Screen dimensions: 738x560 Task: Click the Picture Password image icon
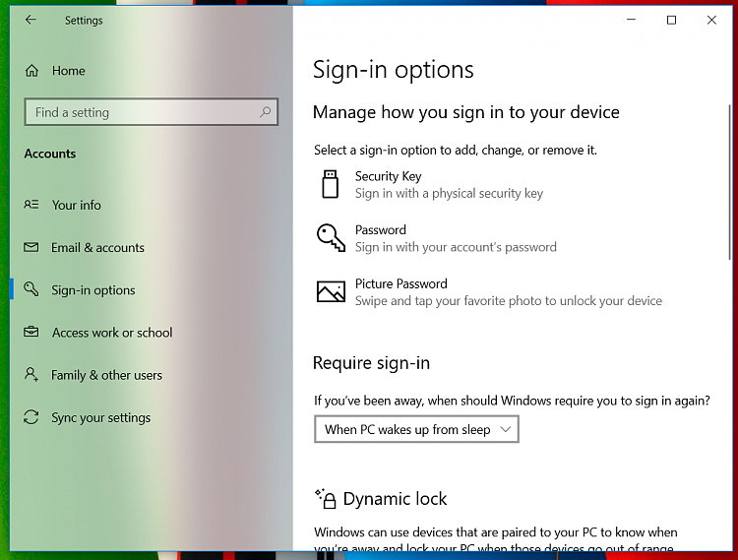[x=331, y=291]
